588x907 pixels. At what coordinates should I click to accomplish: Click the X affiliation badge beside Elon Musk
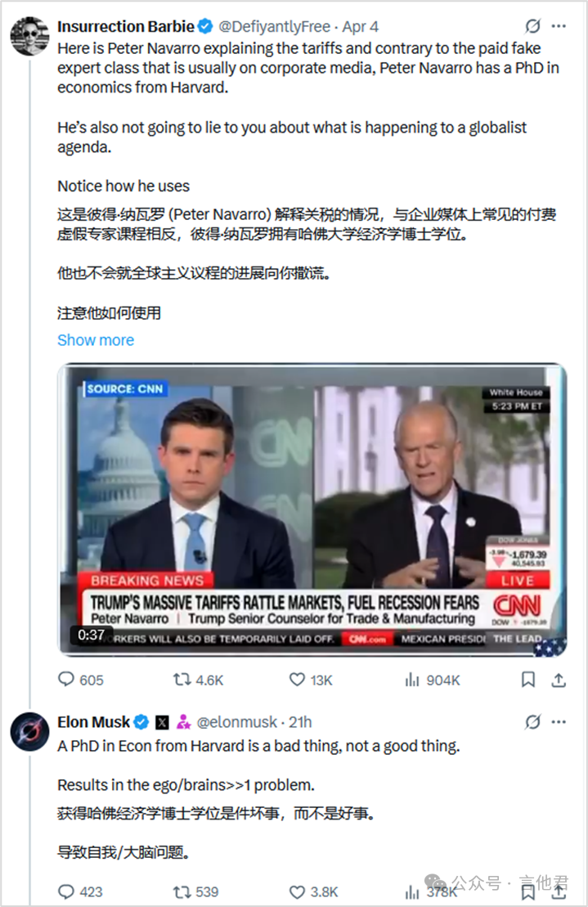(162, 722)
